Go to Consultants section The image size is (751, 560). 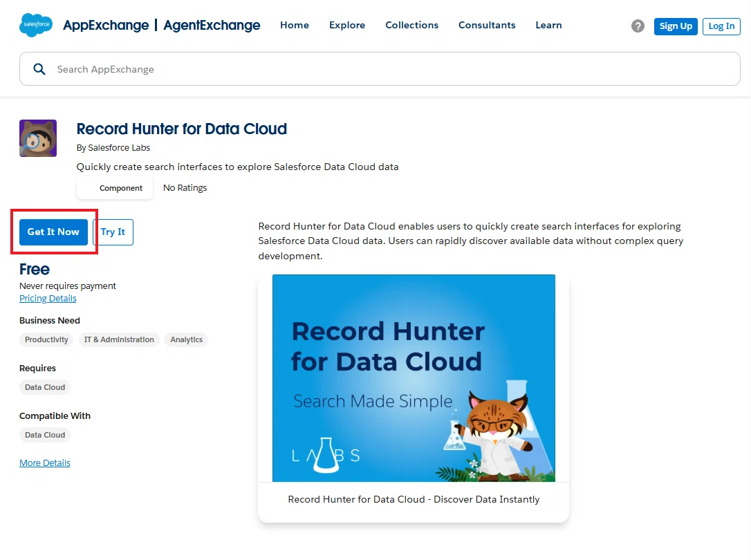pos(487,25)
